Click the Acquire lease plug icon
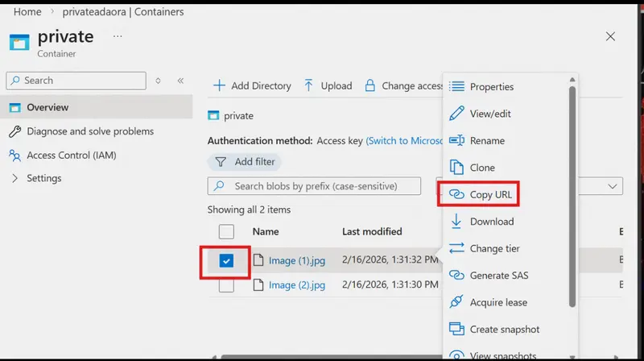 coord(456,302)
